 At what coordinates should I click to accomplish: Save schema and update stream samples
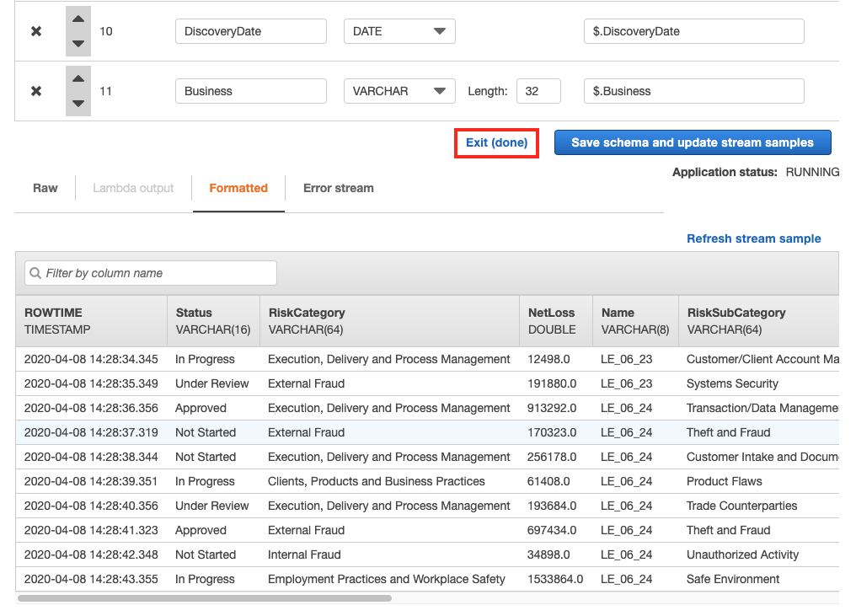tap(692, 142)
